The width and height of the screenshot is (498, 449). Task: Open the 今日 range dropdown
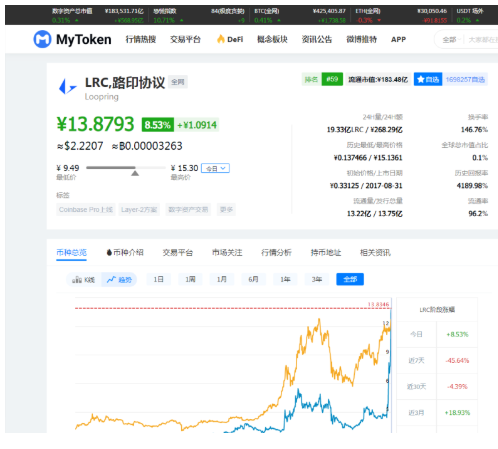215,168
